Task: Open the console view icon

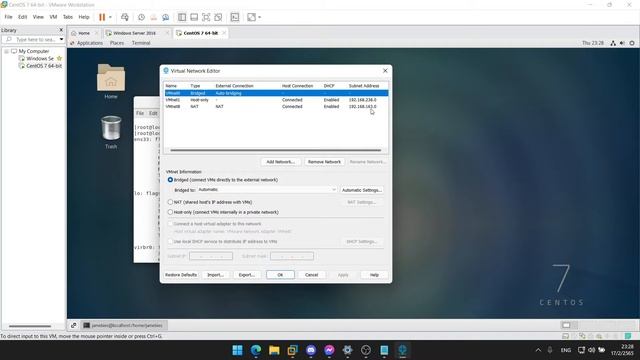Action: (x=235, y=17)
